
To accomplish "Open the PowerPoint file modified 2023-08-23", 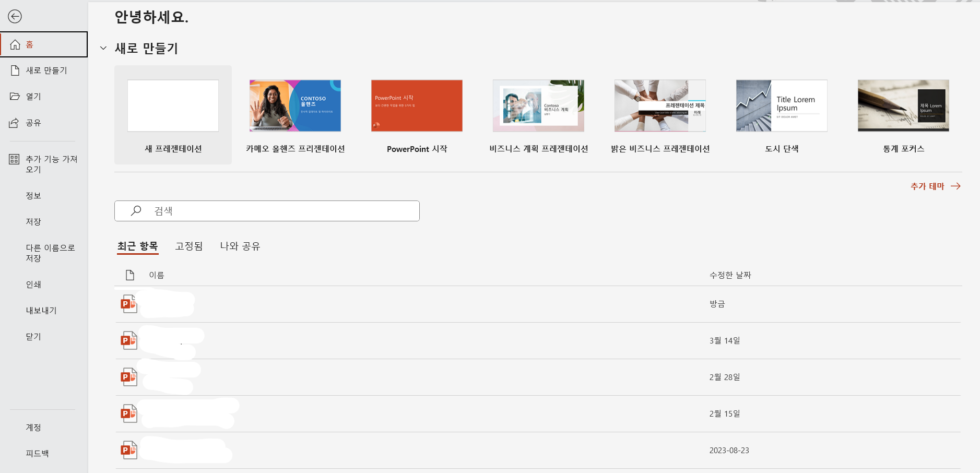I will [538, 450].
